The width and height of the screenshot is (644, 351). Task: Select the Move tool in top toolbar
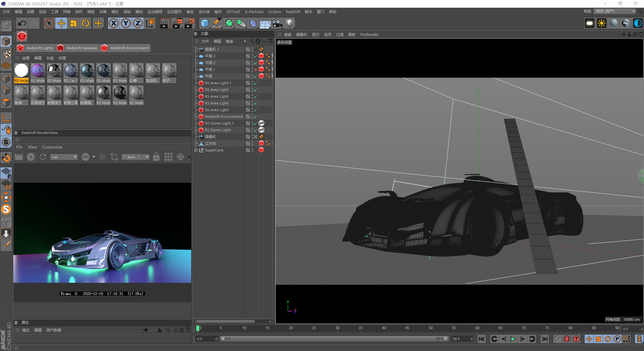(x=61, y=23)
